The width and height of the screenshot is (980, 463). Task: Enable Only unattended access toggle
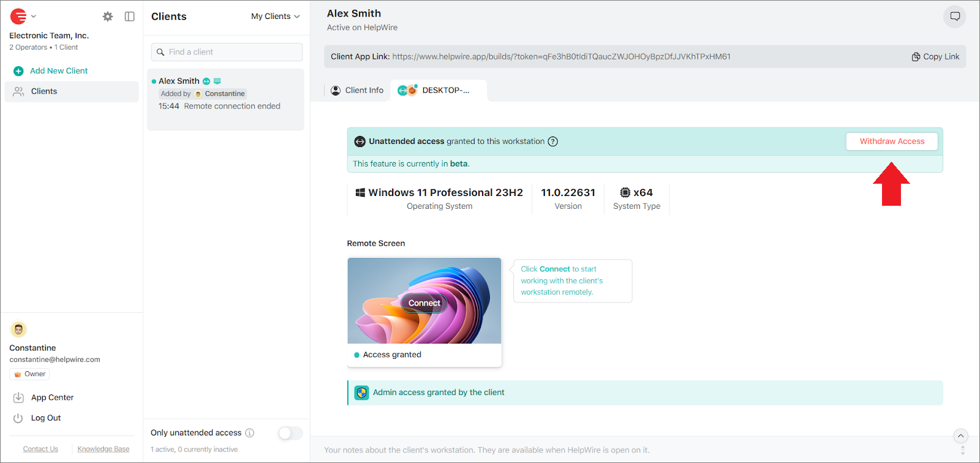pos(290,433)
